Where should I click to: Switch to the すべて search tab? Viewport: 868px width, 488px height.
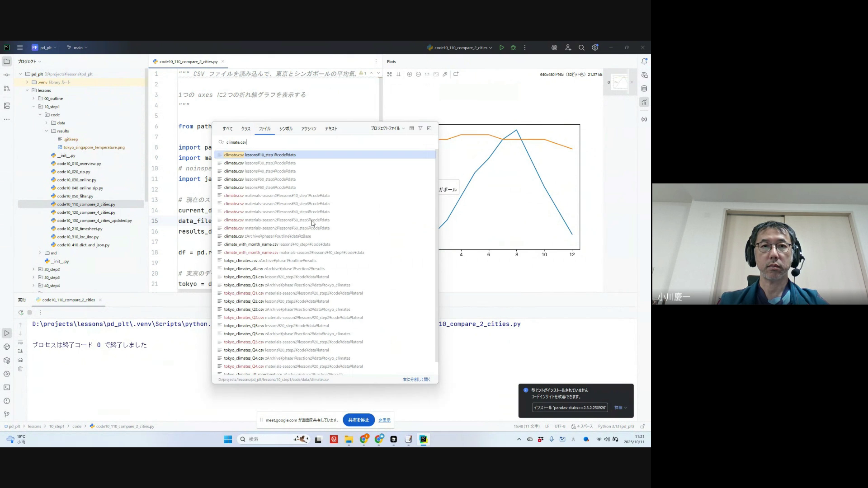pyautogui.click(x=227, y=129)
